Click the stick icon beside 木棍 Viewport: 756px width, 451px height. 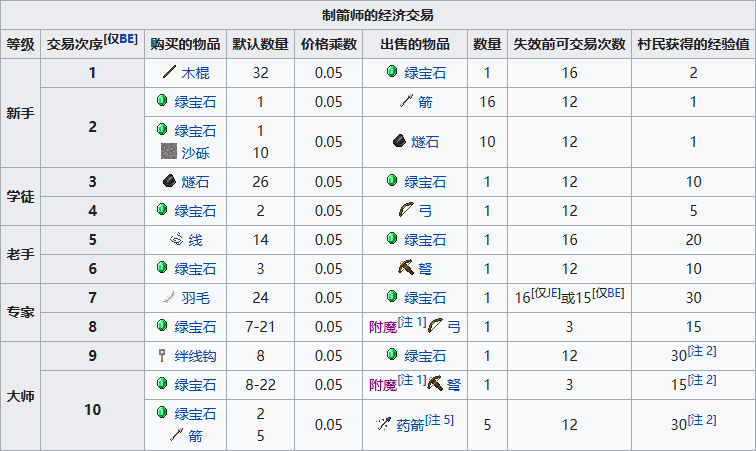(168, 73)
